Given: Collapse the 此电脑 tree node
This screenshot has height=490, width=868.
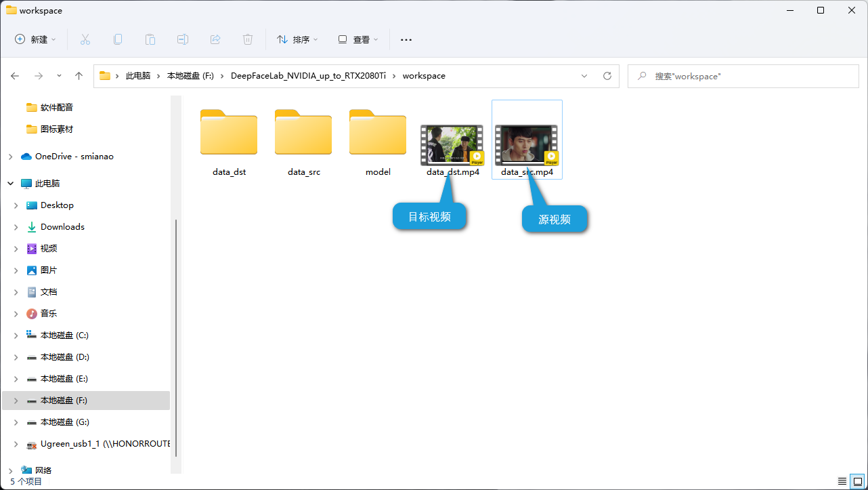Looking at the screenshot, I should point(10,184).
